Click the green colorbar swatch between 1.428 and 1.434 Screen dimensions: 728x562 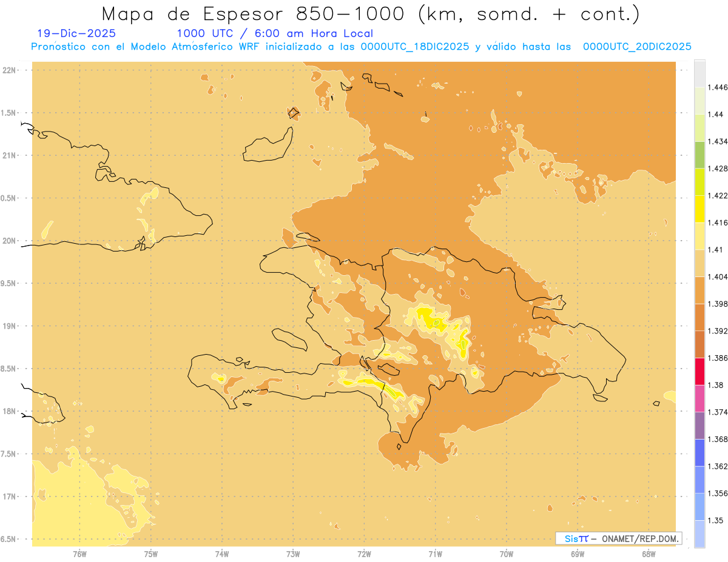tap(699, 155)
